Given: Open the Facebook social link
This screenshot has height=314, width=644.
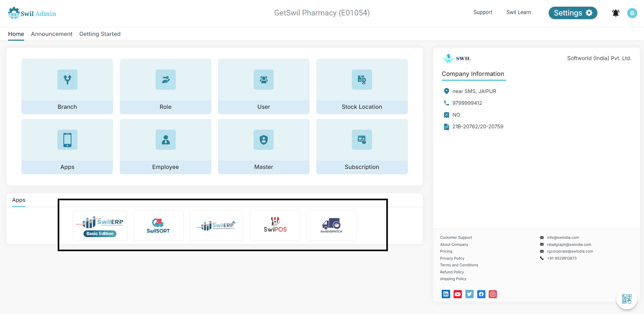Looking at the screenshot, I should click(x=481, y=294).
